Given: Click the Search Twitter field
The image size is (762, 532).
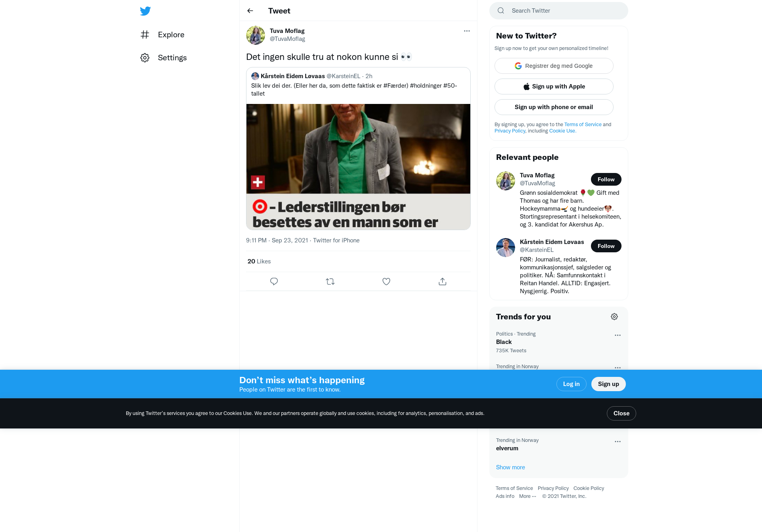Looking at the screenshot, I should pos(559,11).
